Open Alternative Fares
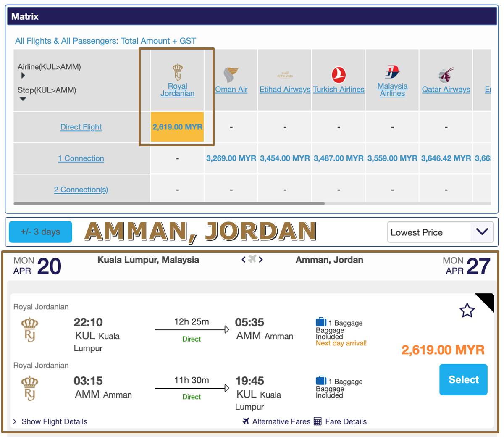 click(281, 421)
